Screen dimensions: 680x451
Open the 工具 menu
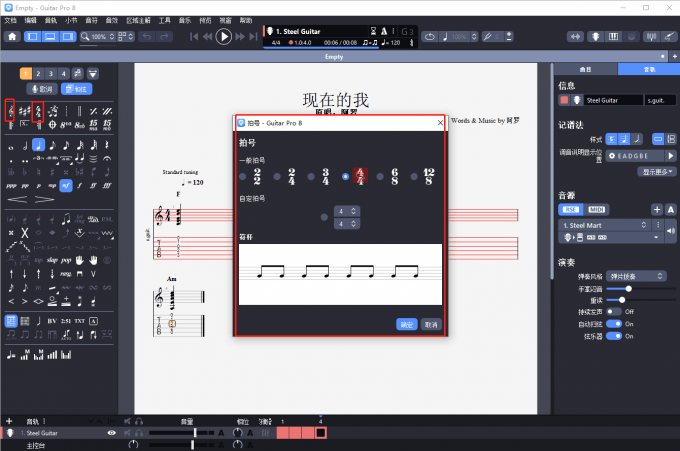pyautogui.click(x=164, y=20)
